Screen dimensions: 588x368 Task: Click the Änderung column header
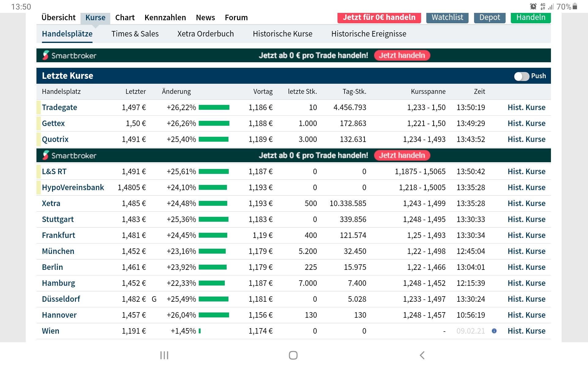coord(176,91)
